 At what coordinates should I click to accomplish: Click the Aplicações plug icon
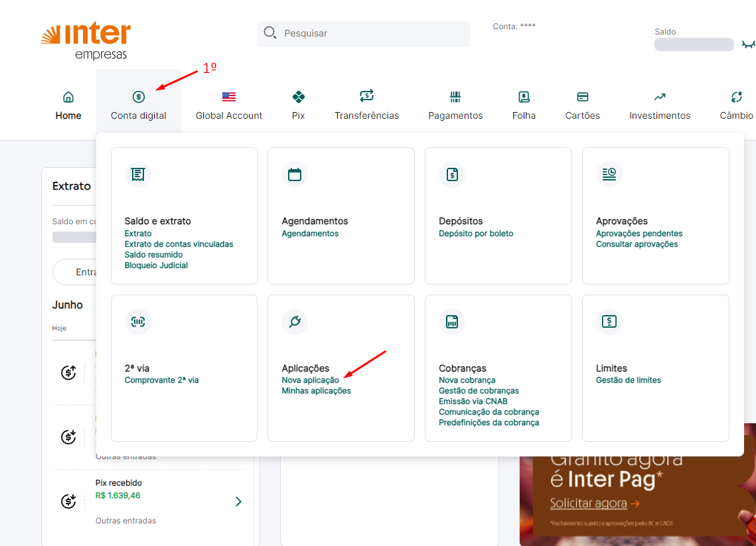click(x=295, y=322)
